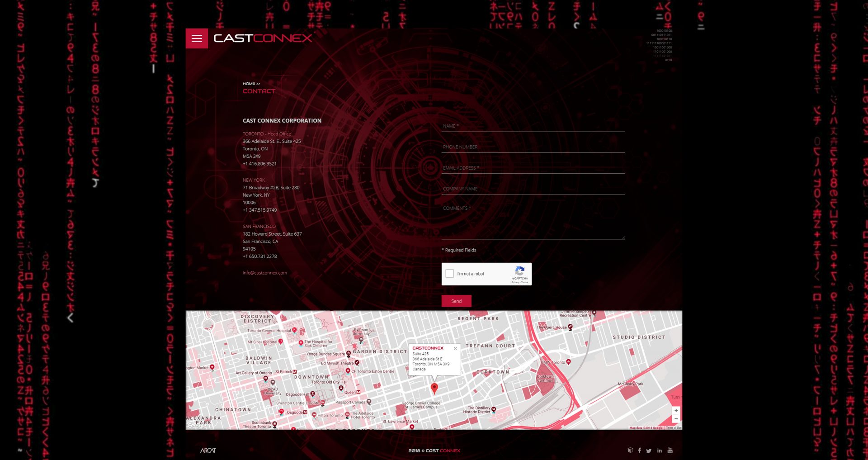Check the I'm not a robot box
Image resolution: width=868 pixels, height=460 pixels.
[450, 274]
